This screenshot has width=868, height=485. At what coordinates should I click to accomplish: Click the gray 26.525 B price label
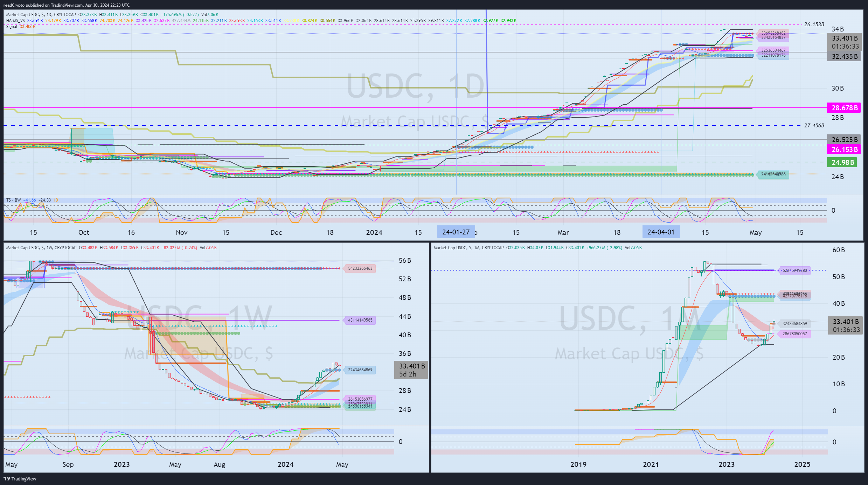click(x=844, y=140)
